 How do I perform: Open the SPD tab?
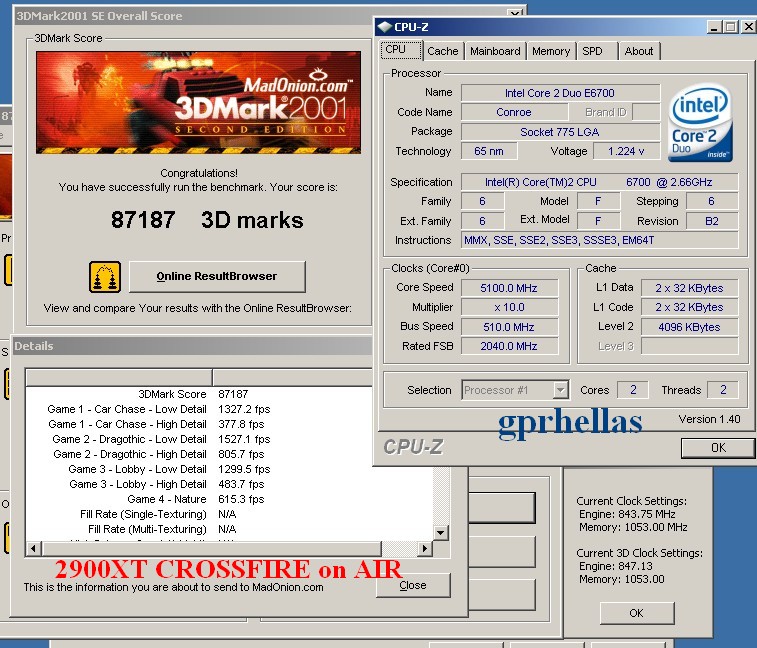pos(592,51)
